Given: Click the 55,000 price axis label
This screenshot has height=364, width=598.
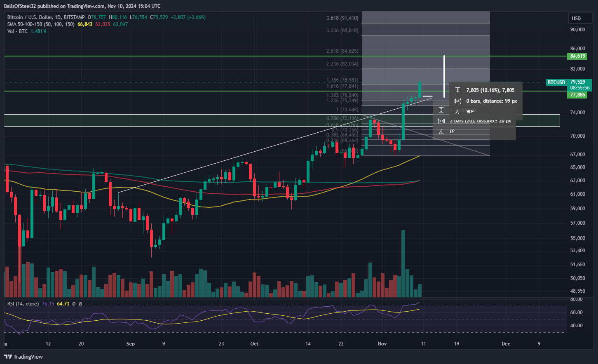Looking at the screenshot, I should (x=578, y=238).
